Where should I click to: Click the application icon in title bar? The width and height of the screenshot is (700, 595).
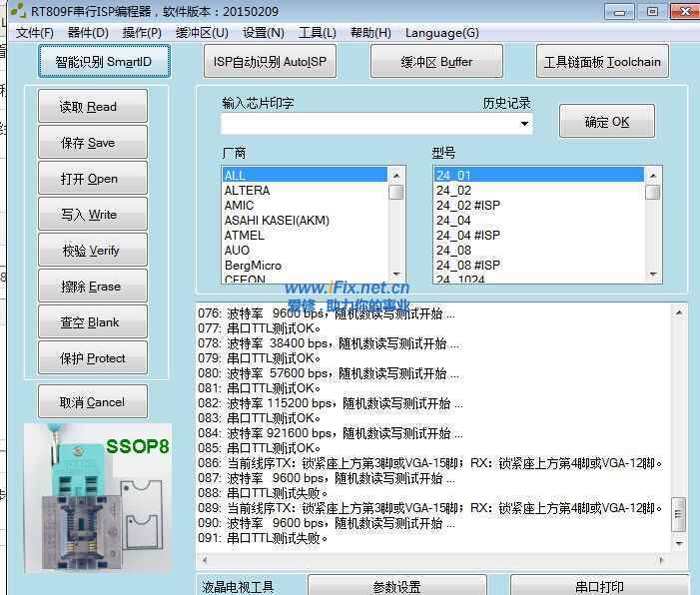(x=18, y=10)
